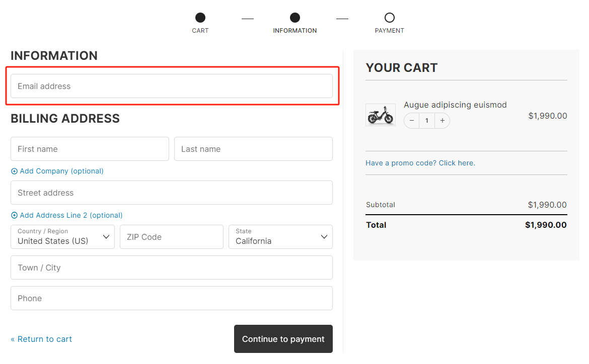Select the PAYMENT step label
This screenshot has width=589, height=364.
(x=390, y=31)
